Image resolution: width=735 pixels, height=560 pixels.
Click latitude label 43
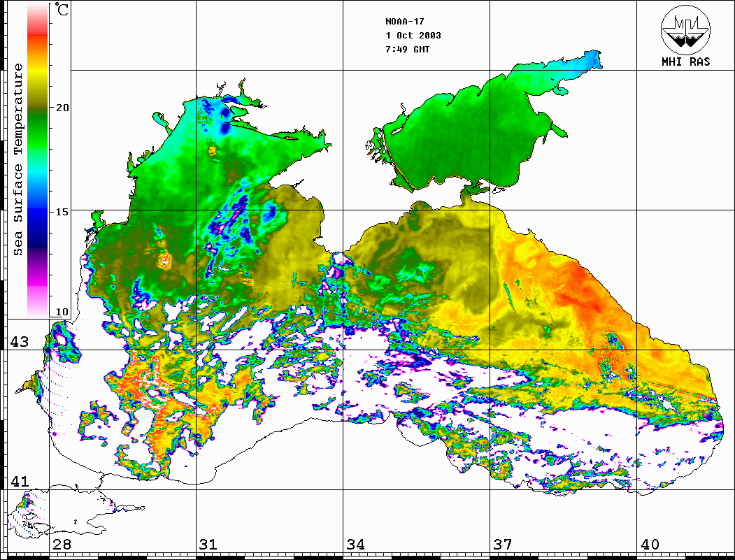pos(19,342)
